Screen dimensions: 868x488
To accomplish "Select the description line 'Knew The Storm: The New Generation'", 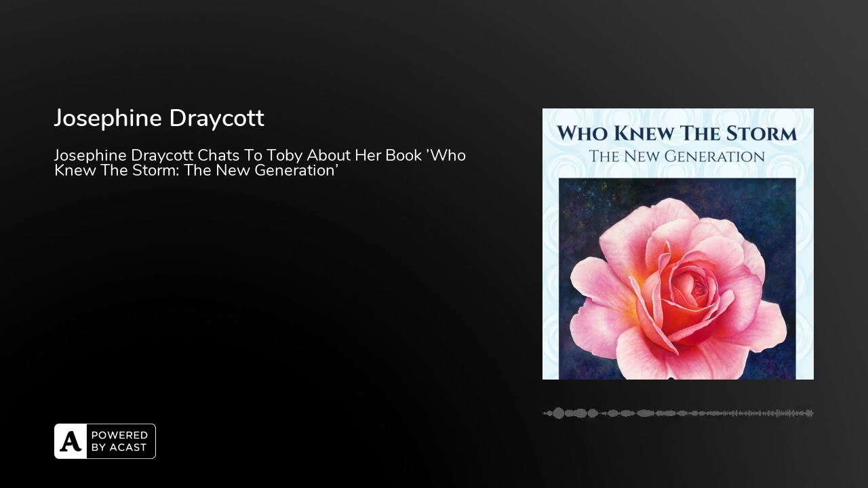I will 196,171.
